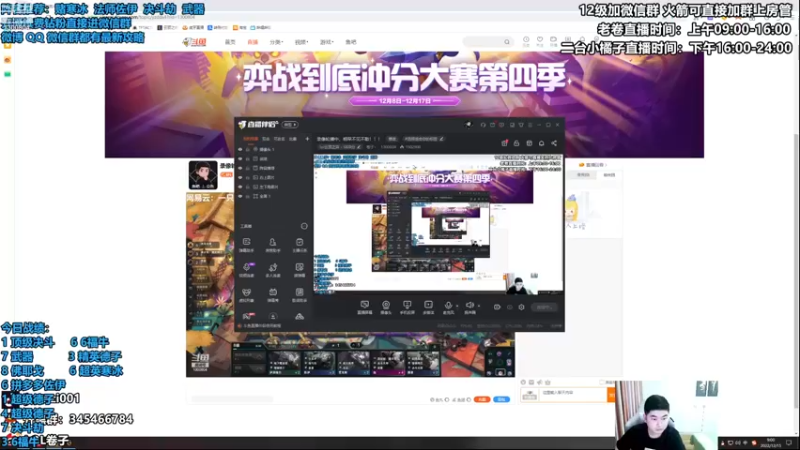The height and width of the screenshot is (450, 800).
Task: Click orange send button beside chat input
Action: point(611,394)
